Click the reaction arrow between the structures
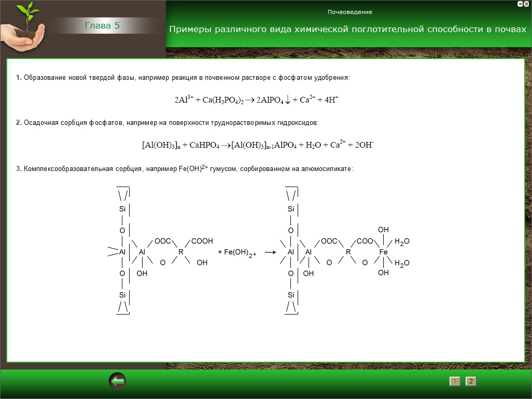Image resolution: width=532 pixels, height=399 pixels. 270,252
